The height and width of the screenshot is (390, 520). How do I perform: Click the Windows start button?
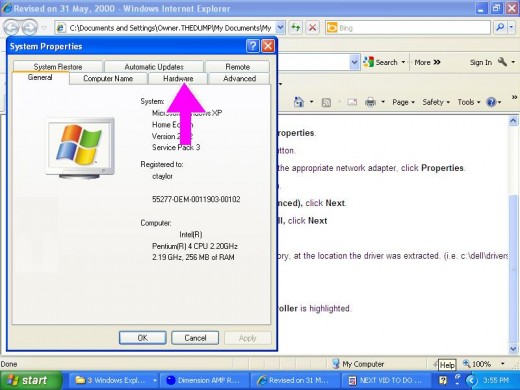click(x=31, y=380)
